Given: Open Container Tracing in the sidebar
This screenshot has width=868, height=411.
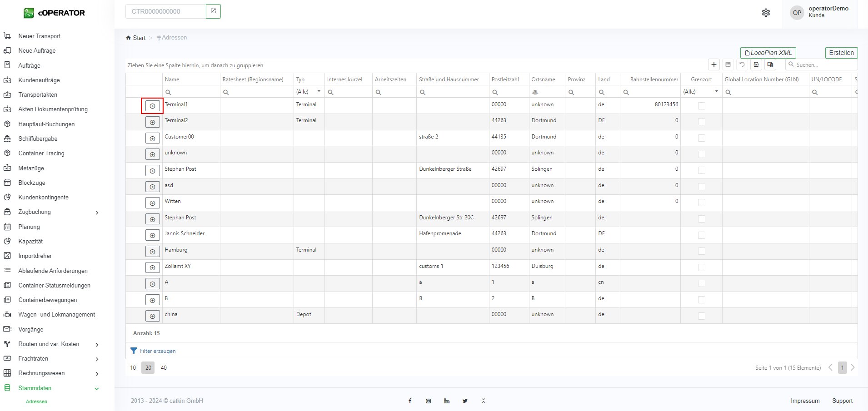Looking at the screenshot, I should (41, 154).
